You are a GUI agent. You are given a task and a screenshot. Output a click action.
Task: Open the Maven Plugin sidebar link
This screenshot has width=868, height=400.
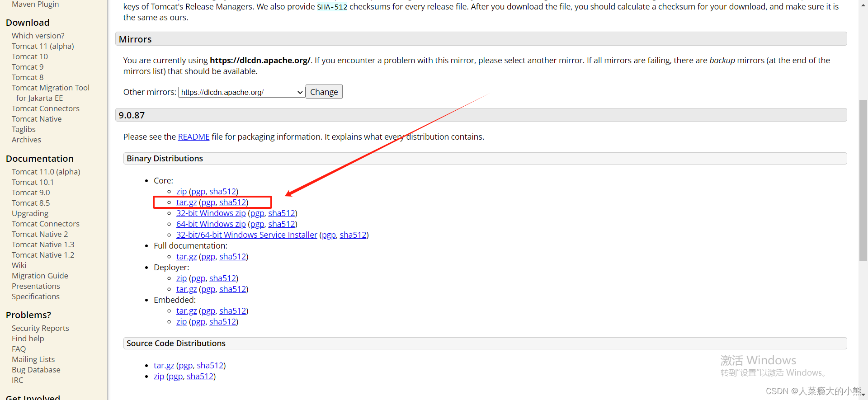(x=35, y=4)
